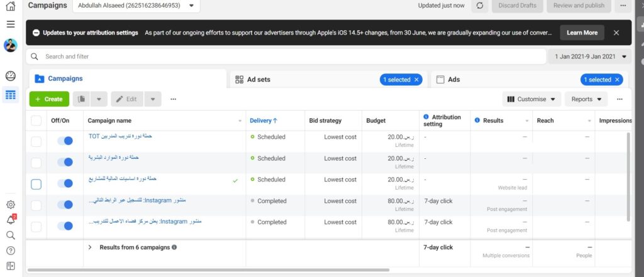Open the hamburger menu icon
The width and height of the screenshot is (644, 277).
pos(10,24)
